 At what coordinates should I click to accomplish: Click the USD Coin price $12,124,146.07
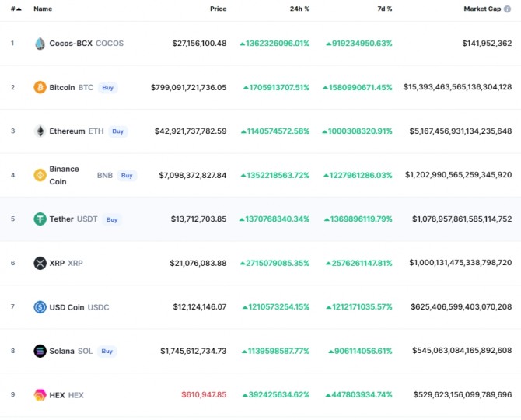200,306
